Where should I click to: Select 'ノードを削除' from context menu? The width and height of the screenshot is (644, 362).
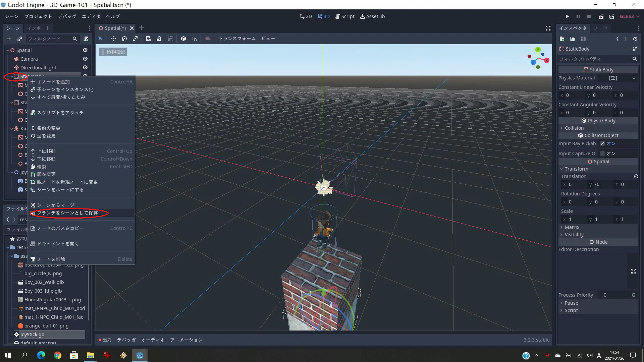coord(82,259)
